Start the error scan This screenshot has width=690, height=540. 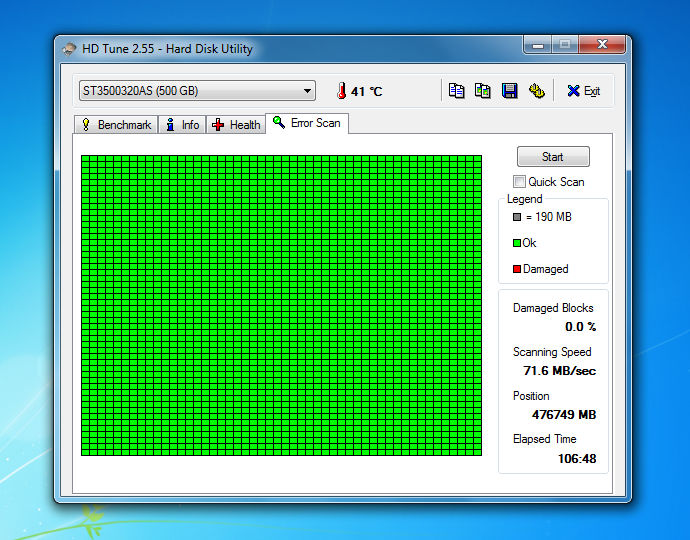(x=553, y=157)
